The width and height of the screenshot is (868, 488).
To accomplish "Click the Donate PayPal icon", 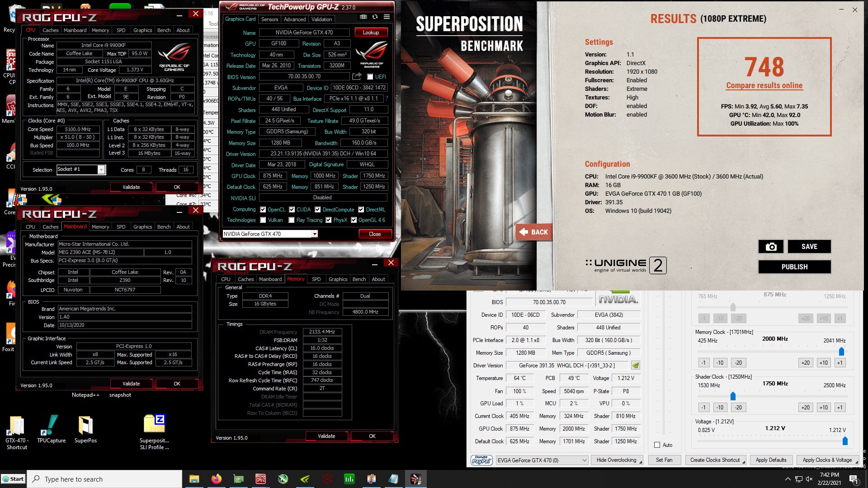I will pos(481,460).
